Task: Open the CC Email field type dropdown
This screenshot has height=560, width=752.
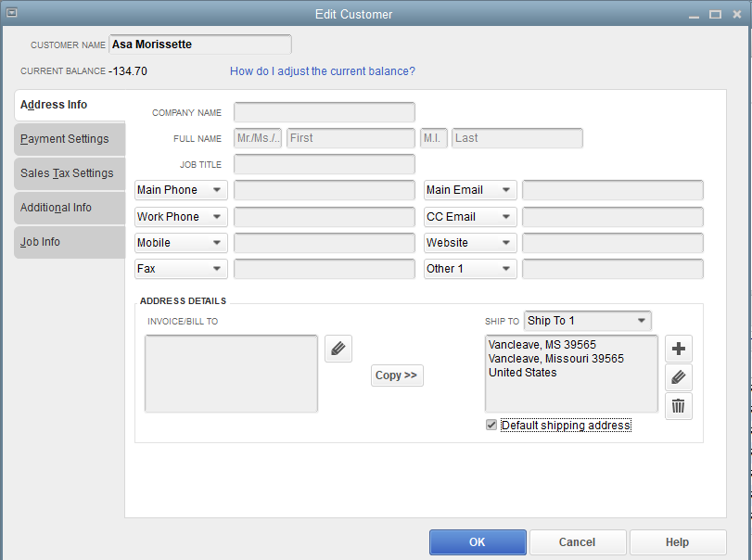Action: 469,216
